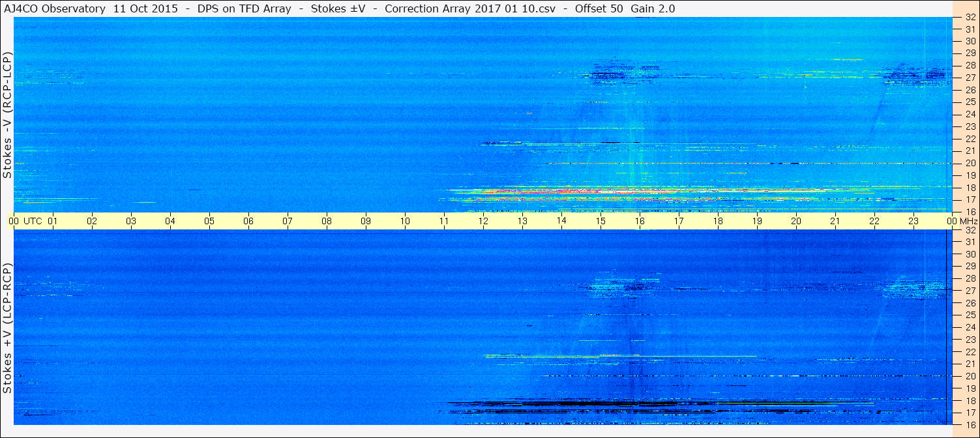Click the 22 hour marker on time axis
This screenshot has height=438, width=980.
click(874, 221)
